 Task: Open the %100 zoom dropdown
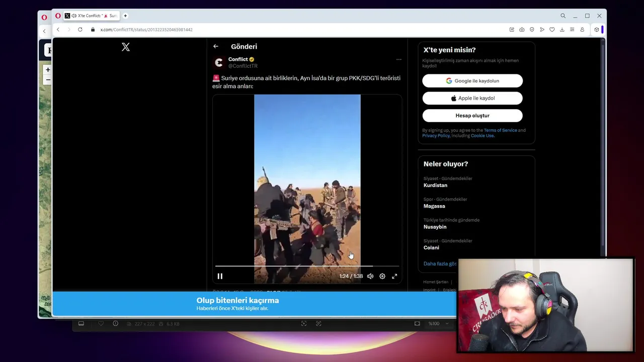[439, 324]
